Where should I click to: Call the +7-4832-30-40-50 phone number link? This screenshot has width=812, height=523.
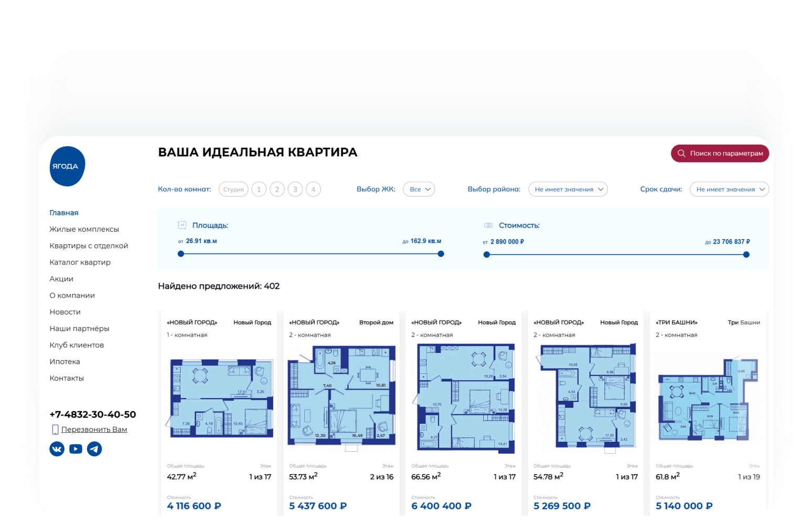(92, 415)
